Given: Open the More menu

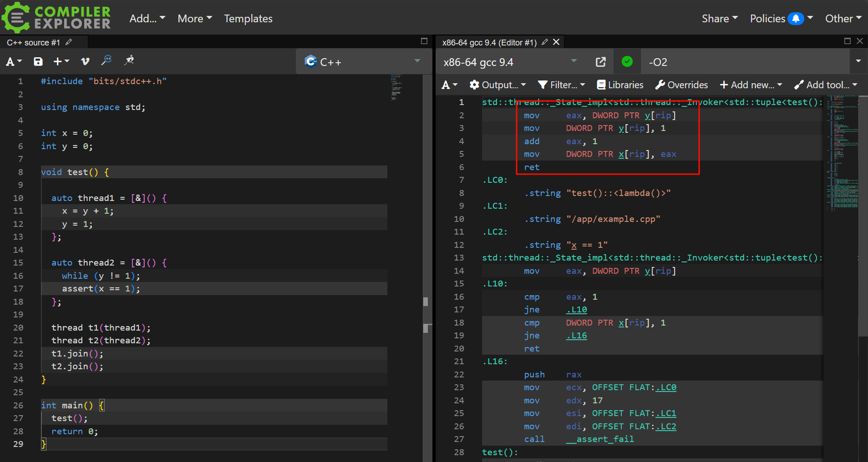Looking at the screenshot, I should pos(195,19).
